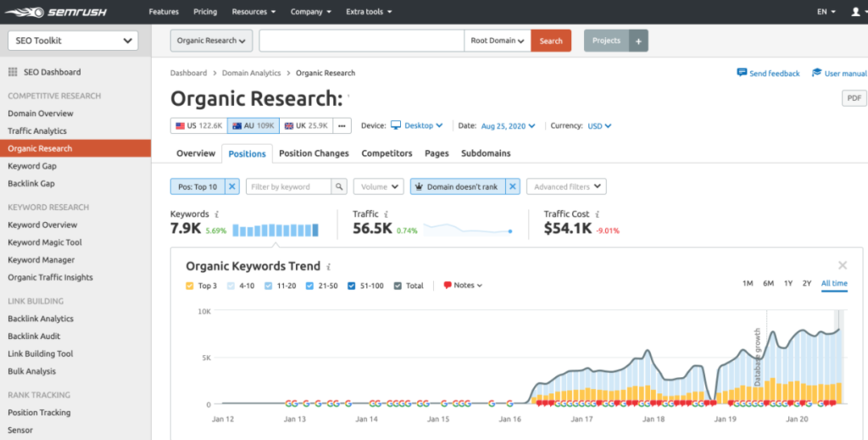This screenshot has height=440, width=868.
Task: Open the Volume filter dropdown
Action: pos(379,187)
